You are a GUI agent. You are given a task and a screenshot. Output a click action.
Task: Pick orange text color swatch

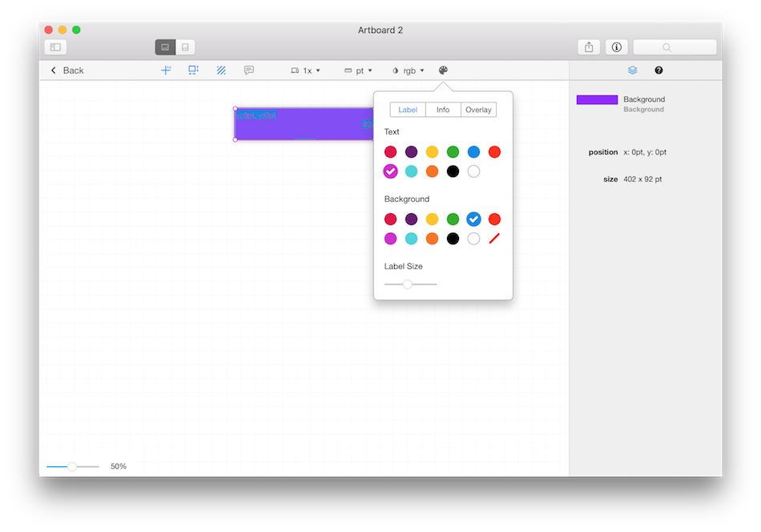pos(432,171)
